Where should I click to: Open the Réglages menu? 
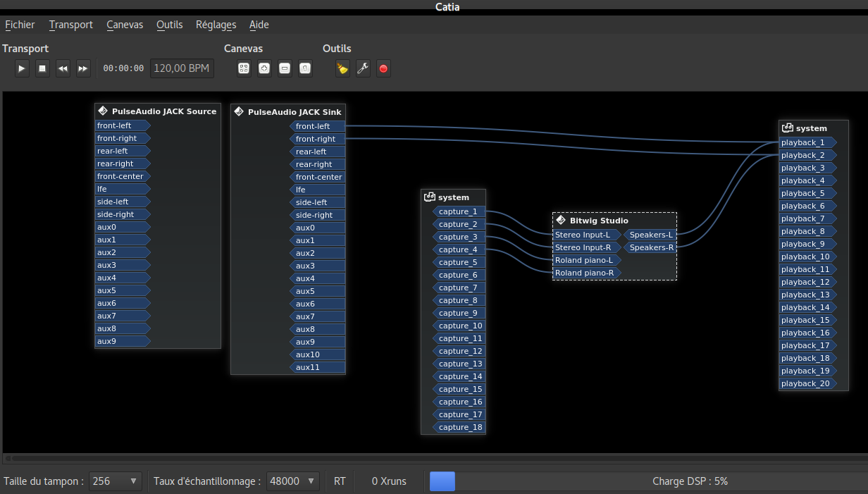click(216, 25)
